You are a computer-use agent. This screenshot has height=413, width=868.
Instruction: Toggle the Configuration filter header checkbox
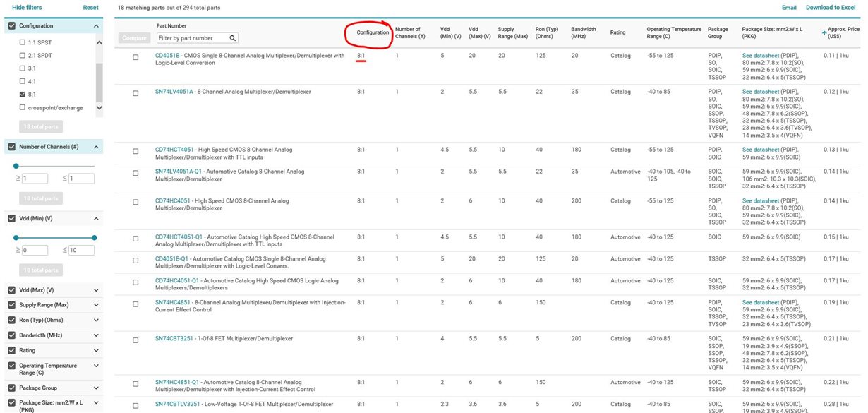pos(12,26)
